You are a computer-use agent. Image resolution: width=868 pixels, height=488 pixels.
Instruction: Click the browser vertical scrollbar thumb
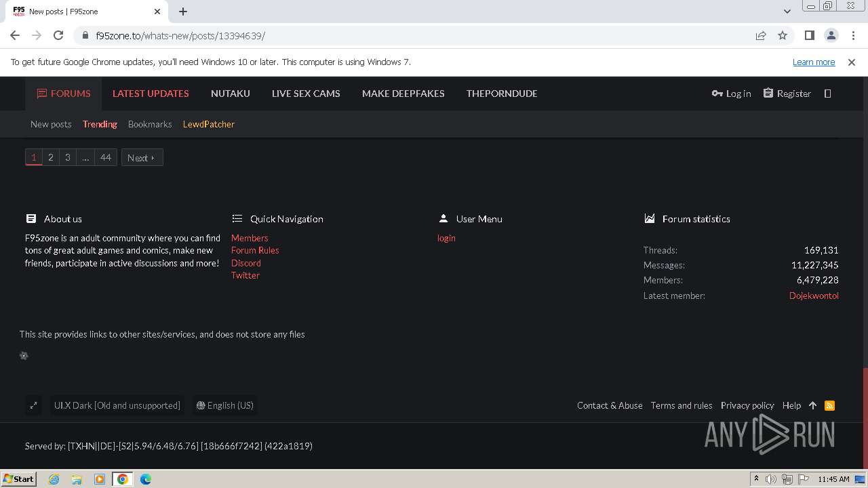click(x=864, y=417)
